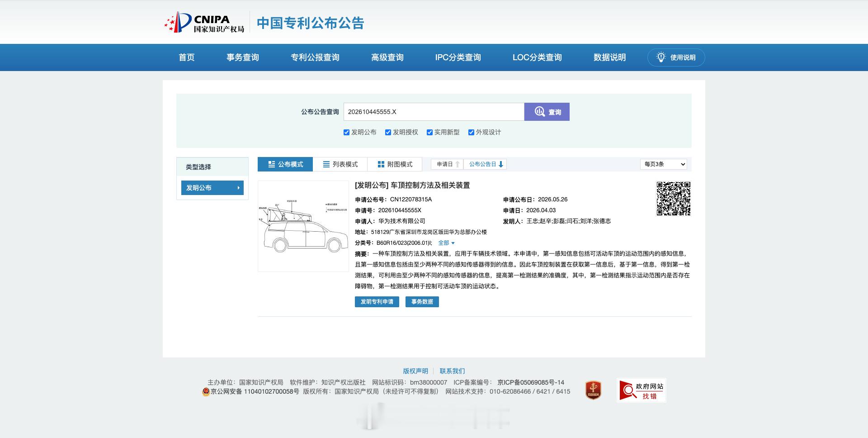Click the 附图模式 grid icon
868x438 pixels.
pos(381,164)
